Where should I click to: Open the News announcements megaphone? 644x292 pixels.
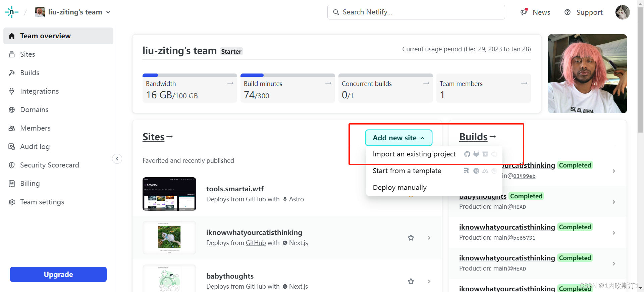pos(535,12)
